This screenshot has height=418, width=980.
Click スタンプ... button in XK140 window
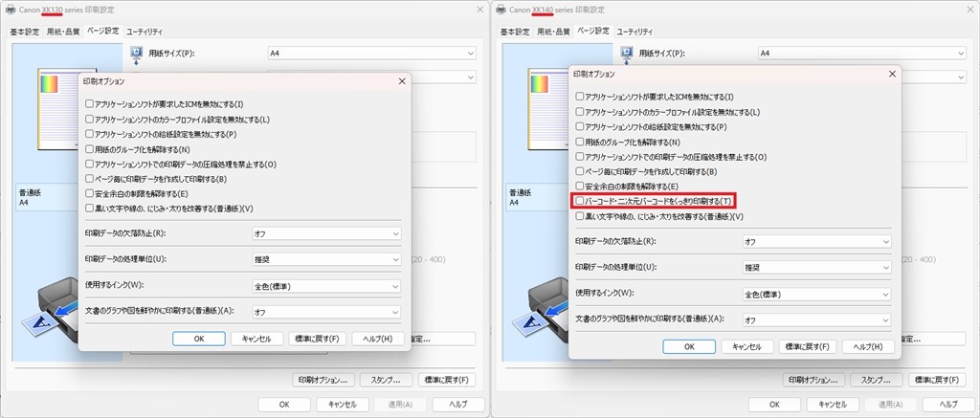click(x=876, y=380)
